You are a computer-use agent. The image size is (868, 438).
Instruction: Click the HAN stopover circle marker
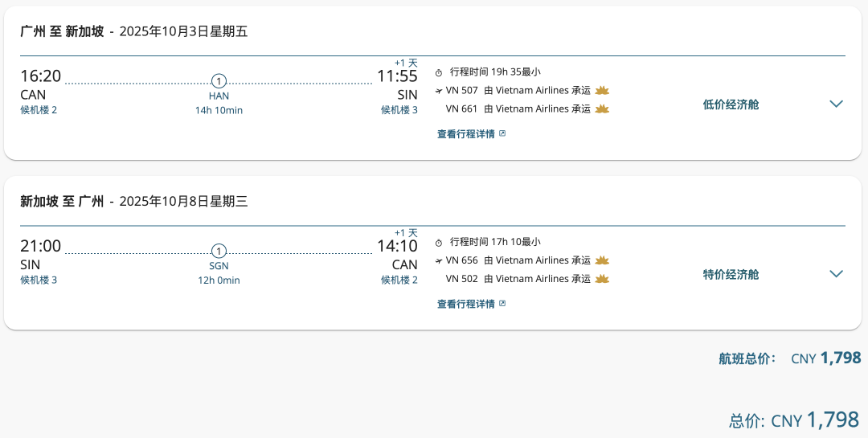(219, 81)
